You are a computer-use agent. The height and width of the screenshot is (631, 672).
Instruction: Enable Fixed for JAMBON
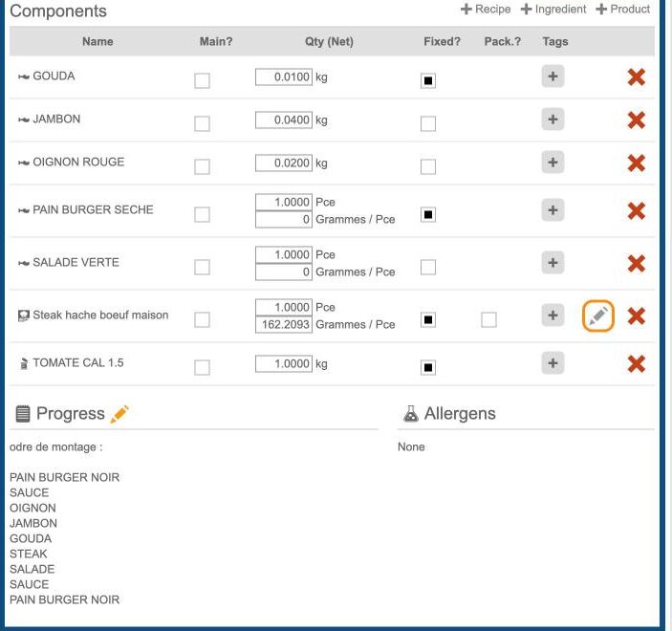click(428, 123)
